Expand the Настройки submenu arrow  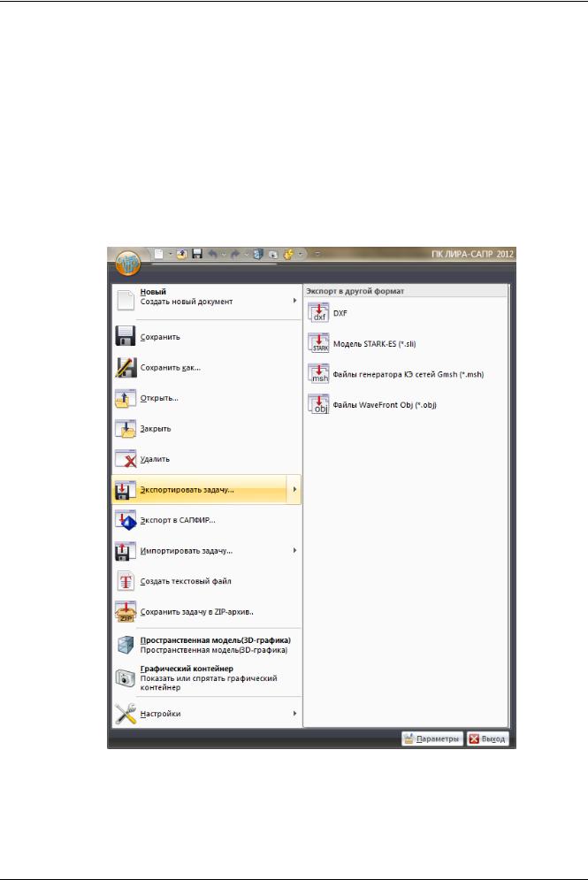pos(294,714)
